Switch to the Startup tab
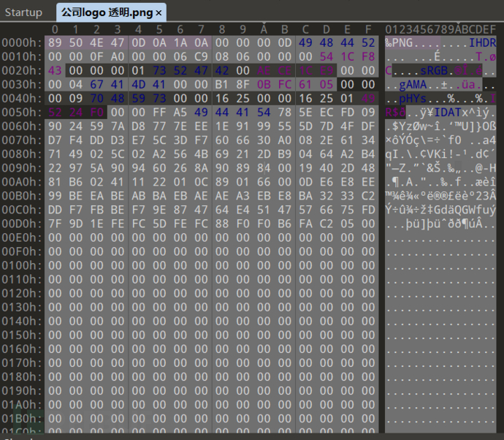 point(24,12)
